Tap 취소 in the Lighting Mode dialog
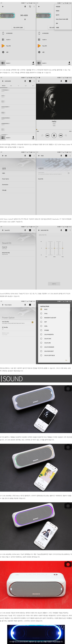 (66, 360)
